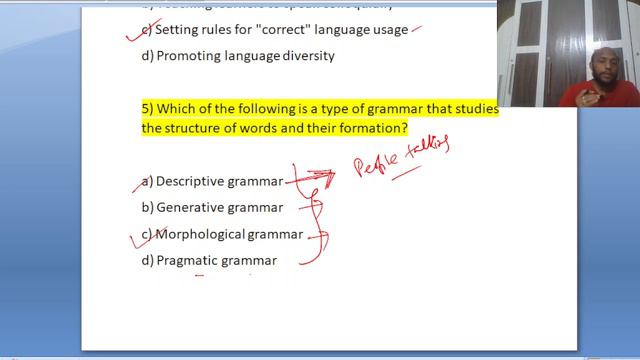Click the presenter webcam video overlay
This screenshot has width=640, height=360.
coord(568,53)
